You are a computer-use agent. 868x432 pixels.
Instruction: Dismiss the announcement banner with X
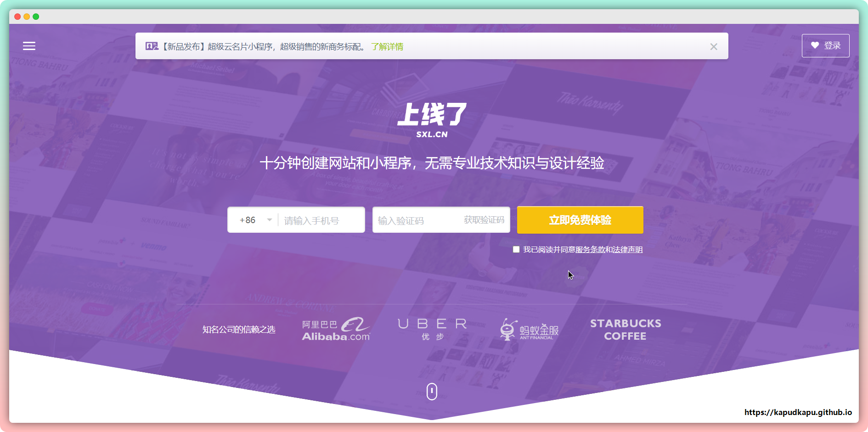(x=713, y=46)
